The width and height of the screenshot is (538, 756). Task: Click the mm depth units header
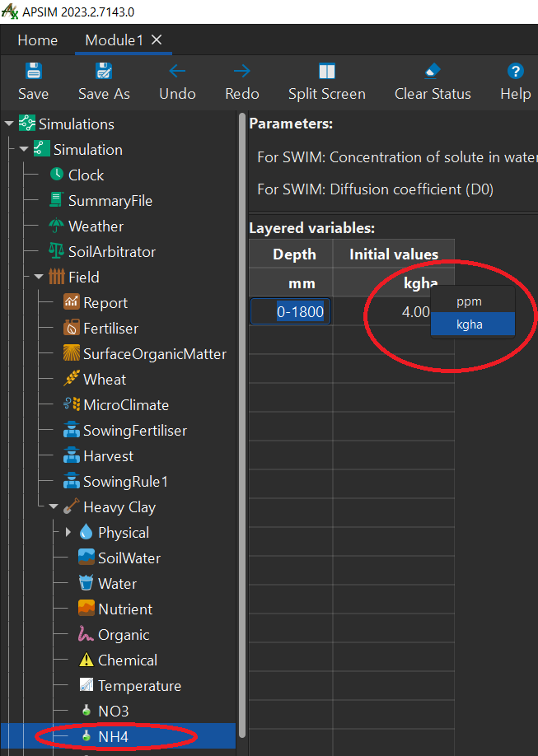click(291, 282)
